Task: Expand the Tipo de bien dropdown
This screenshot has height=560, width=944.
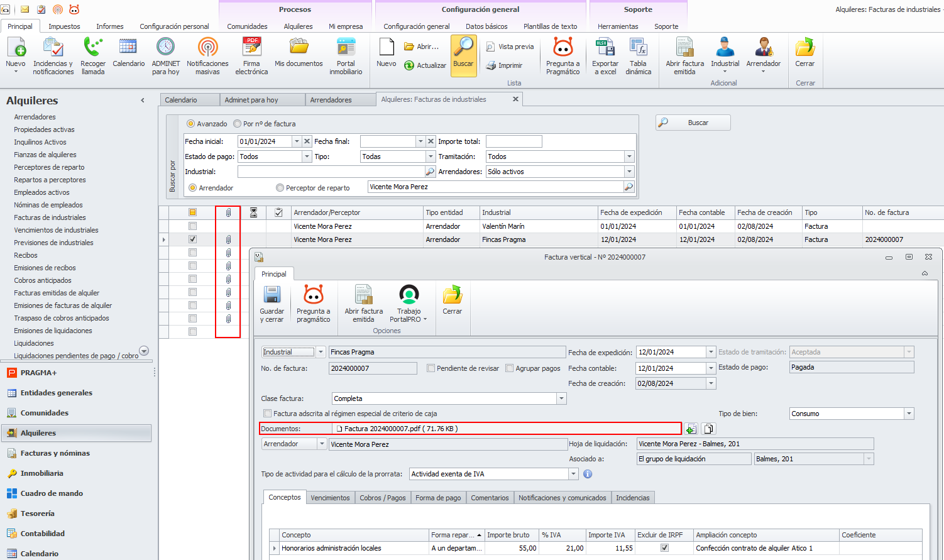Action: click(x=908, y=414)
